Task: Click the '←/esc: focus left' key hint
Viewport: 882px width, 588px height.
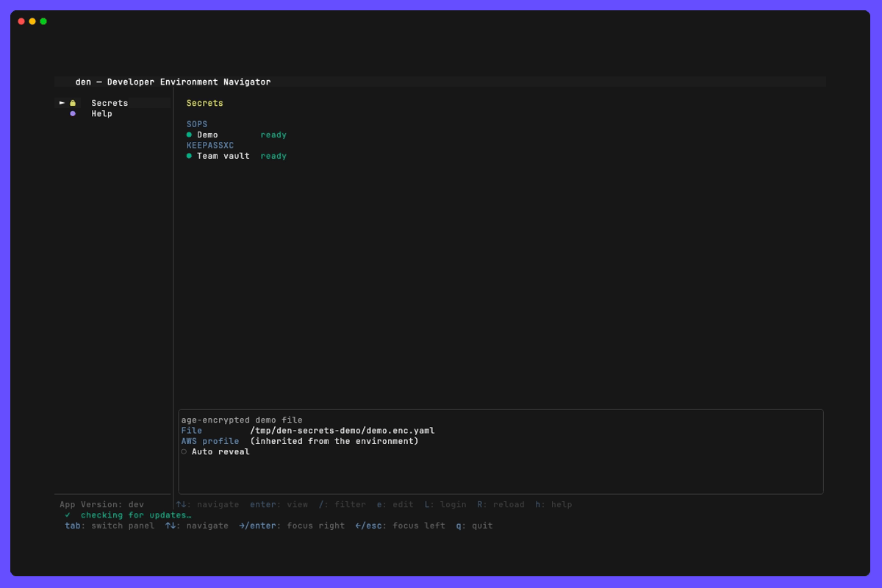Action: pos(401,526)
